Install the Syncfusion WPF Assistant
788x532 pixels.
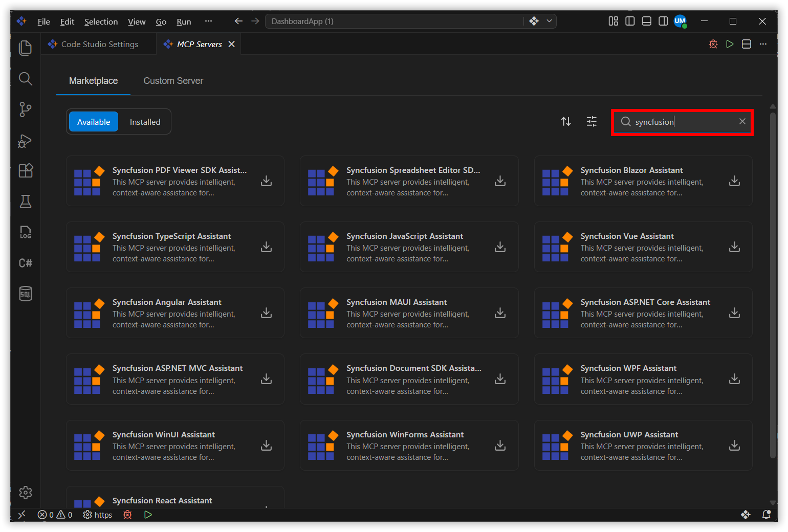tap(735, 379)
